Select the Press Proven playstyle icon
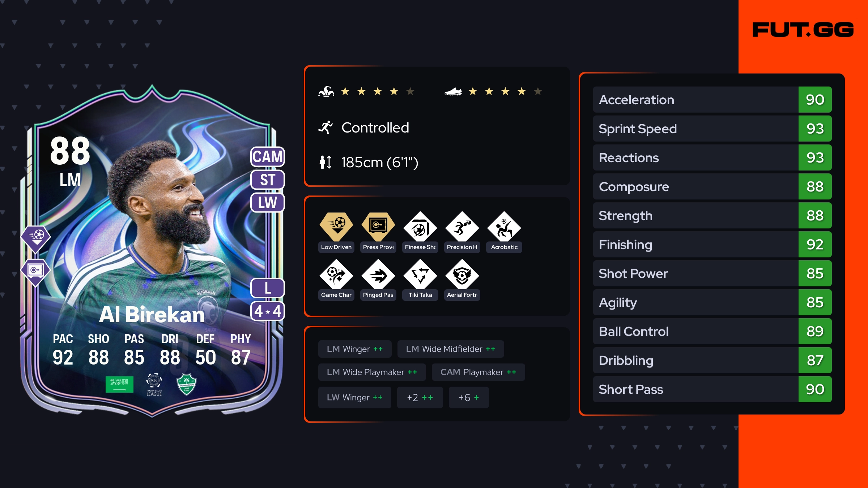868x488 pixels. pyautogui.click(x=378, y=226)
